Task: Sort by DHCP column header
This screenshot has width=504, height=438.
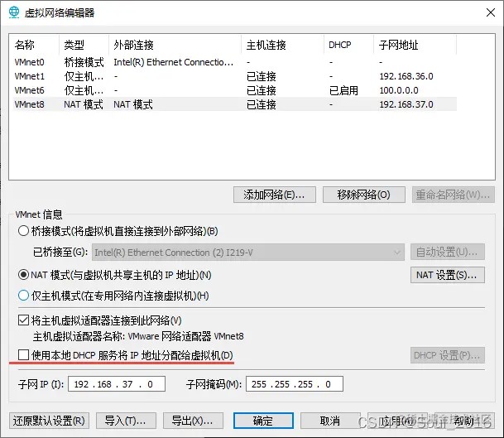Action: click(348, 45)
